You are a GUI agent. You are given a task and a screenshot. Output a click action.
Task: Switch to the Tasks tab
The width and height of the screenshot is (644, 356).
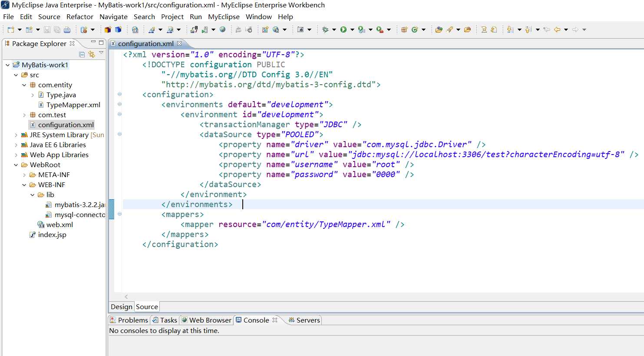pos(165,320)
